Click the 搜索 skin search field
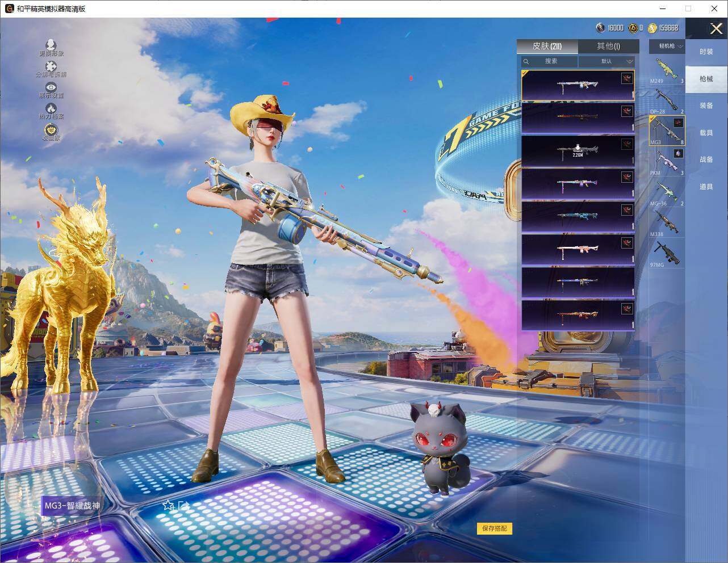 (x=550, y=61)
